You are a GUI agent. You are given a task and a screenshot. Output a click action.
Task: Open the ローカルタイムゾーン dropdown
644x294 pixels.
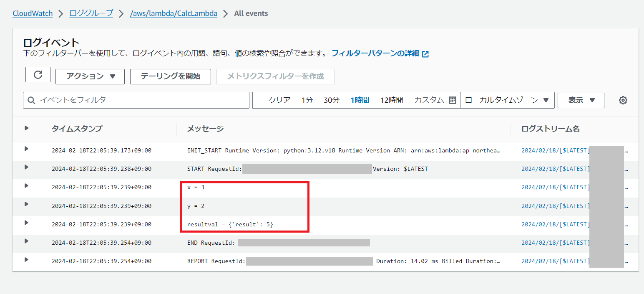click(x=507, y=100)
